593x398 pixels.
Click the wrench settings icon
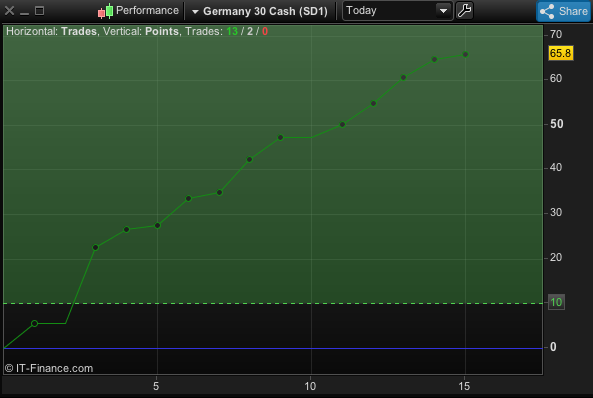tap(464, 11)
